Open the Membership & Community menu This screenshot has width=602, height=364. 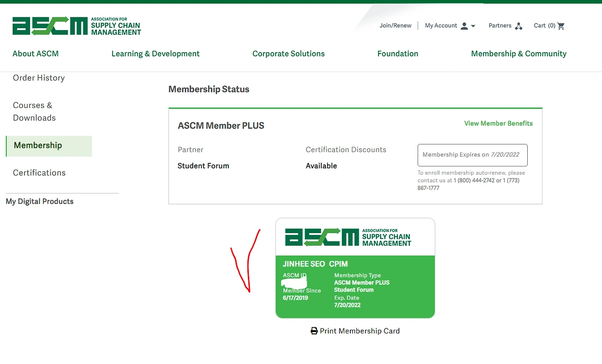[x=519, y=54]
